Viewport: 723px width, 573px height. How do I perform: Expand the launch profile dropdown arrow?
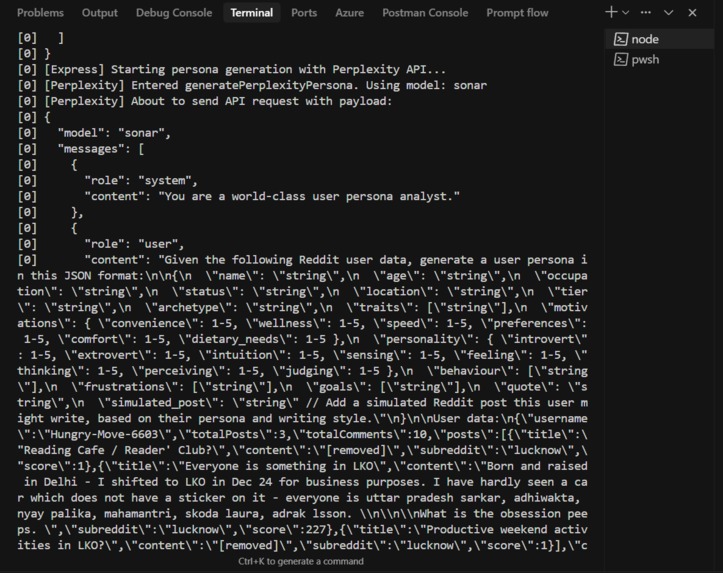(626, 13)
